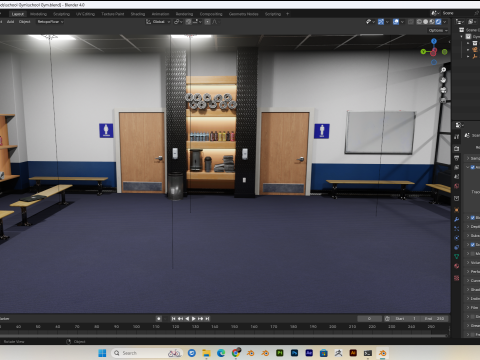Toggle perspective/orthographic view icon
The width and height of the screenshot is (480, 360).
coord(443,100)
